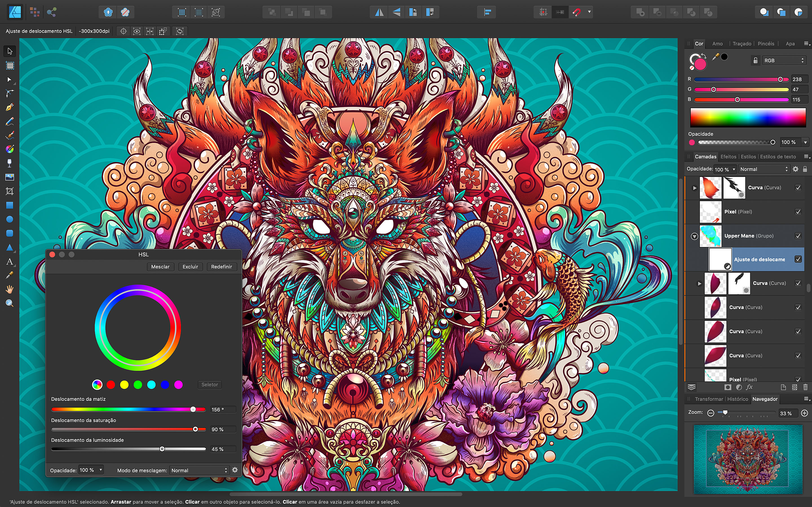The width and height of the screenshot is (812, 507).
Task: Expand the Upper Mane group layer
Action: click(694, 235)
